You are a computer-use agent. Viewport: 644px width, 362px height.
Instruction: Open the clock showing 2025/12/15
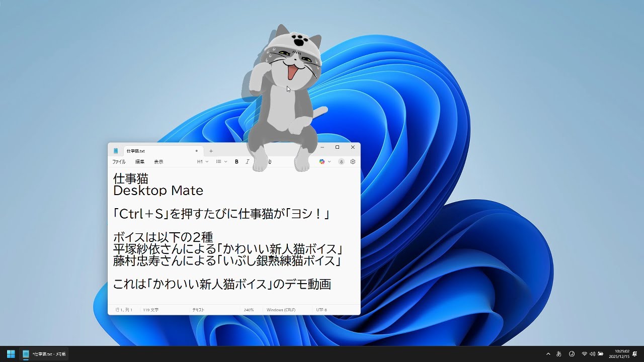click(619, 354)
